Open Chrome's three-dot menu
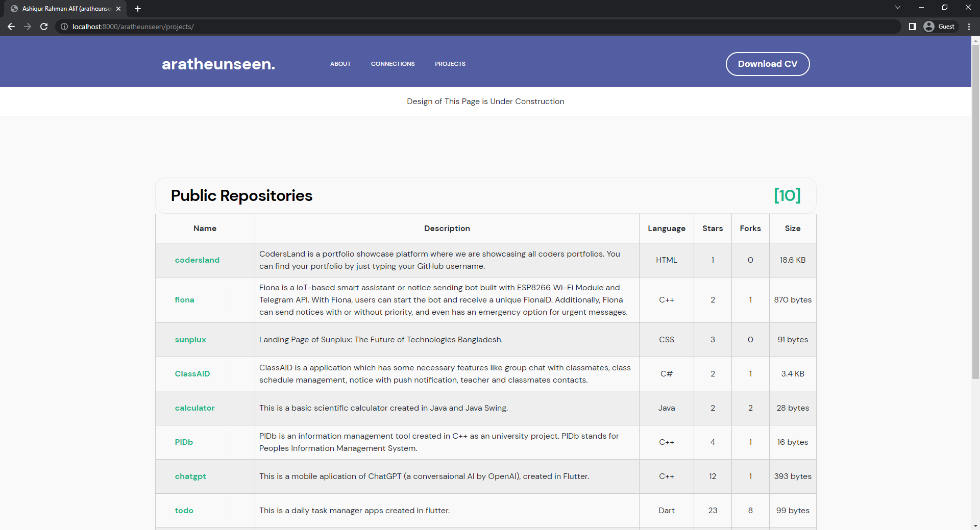Screen dimensions: 980x530 click(x=969, y=27)
